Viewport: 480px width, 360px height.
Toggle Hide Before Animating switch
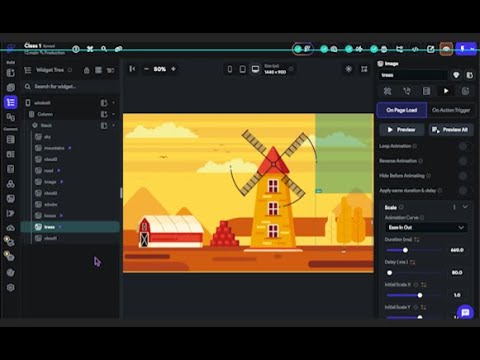coord(465,176)
